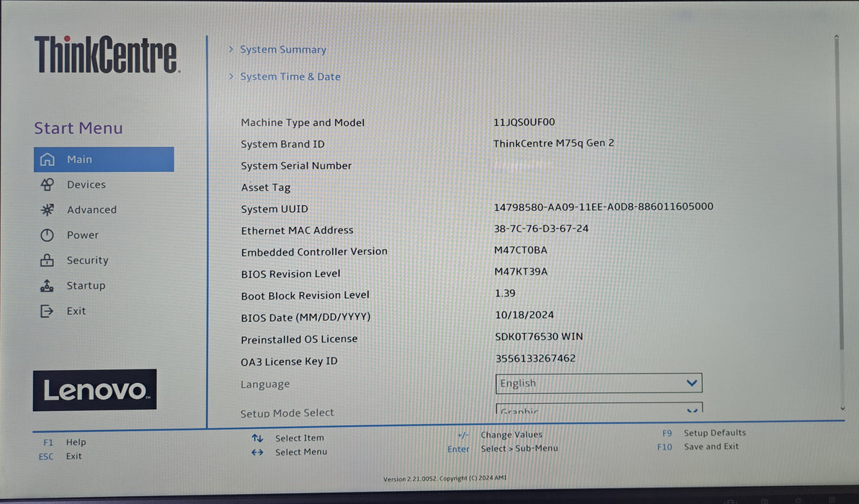The height and width of the screenshot is (504, 859).
Task: Click machine type value 11JQS0UF00
Action: [525, 122]
